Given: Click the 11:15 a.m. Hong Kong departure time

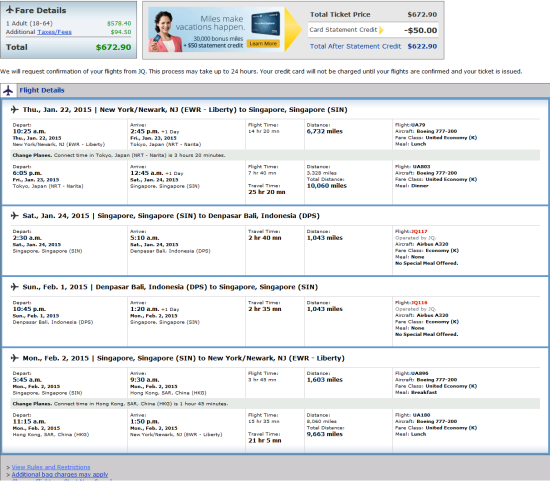Looking at the screenshot, I should pos(29,421).
